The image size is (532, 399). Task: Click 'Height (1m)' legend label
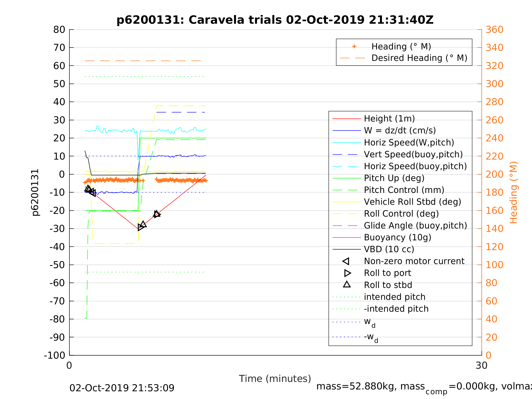(389, 119)
